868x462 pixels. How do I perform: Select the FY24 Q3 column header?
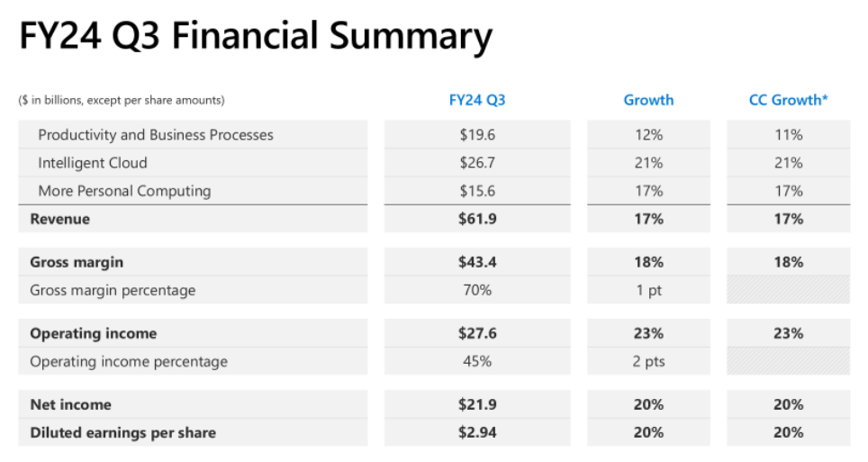click(x=476, y=100)
